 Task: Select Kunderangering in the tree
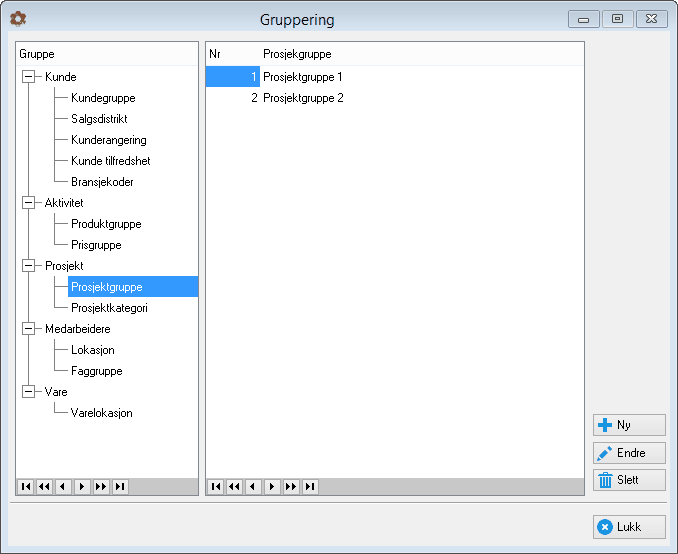pos(109,140)
